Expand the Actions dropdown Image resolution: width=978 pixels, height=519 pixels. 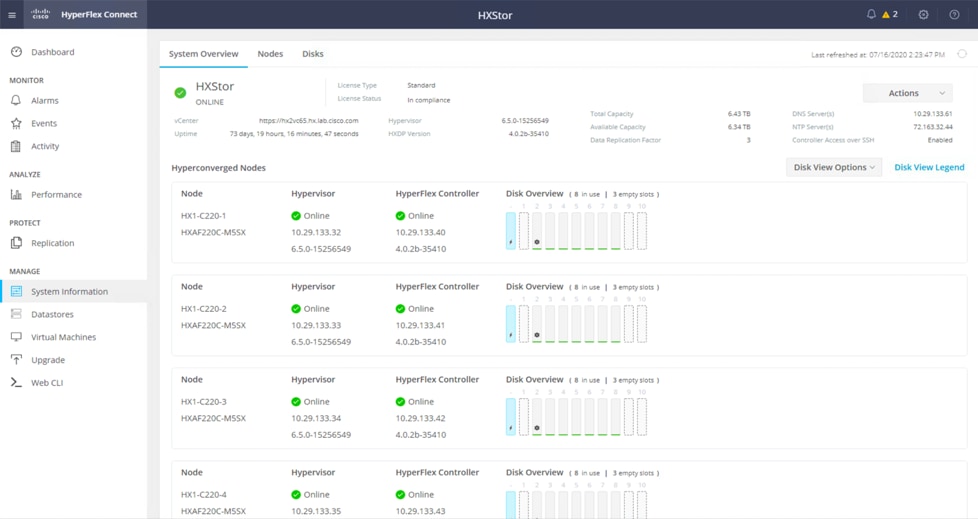click(908, 93)
